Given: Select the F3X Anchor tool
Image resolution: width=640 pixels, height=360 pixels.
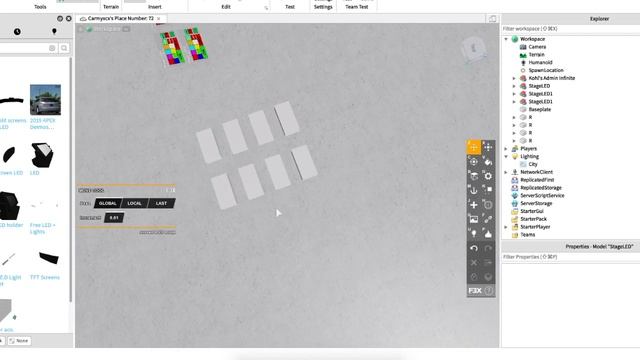Looking at the screenshot, I should (x=474, y=190).
